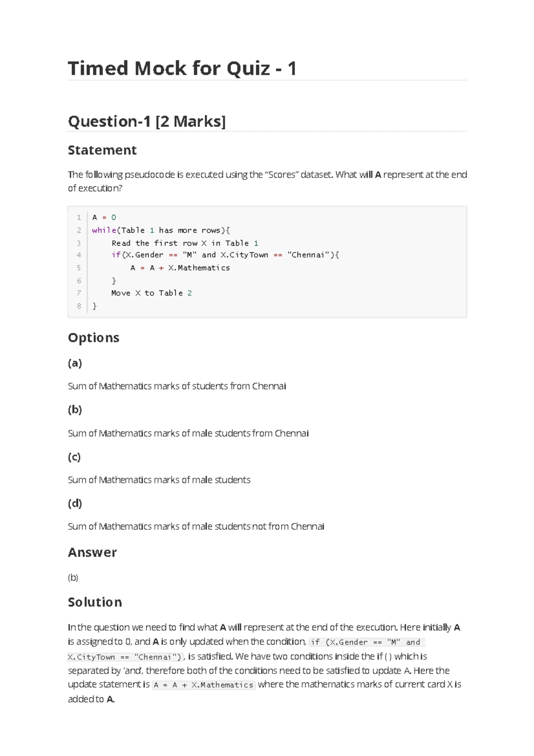Click the 'Move X to Table 2' line
Image resolution: width=534 pixels, height=756 pixels.
point(152,293)
